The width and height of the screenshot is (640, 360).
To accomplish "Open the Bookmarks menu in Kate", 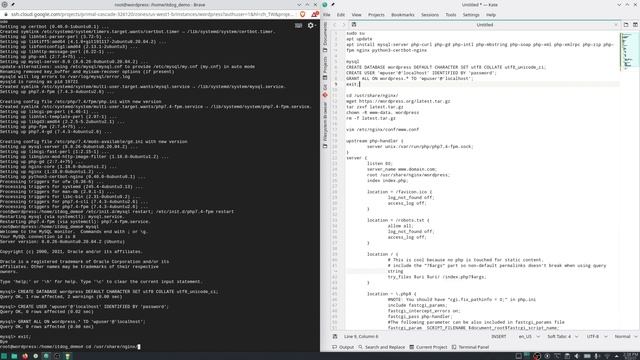I will click(402, 15).
